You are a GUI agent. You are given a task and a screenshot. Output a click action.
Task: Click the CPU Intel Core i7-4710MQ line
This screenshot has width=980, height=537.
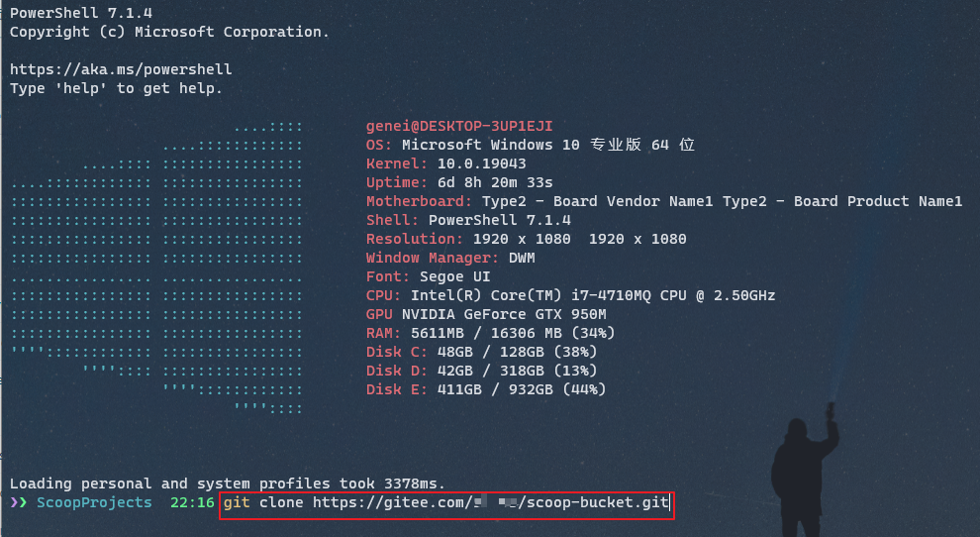point(570,295)
